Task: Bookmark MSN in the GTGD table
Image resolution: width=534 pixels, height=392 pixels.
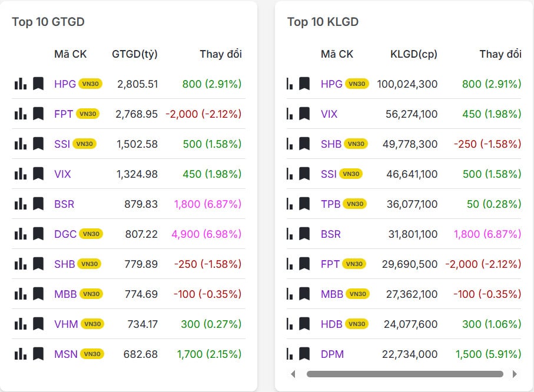Action: (38, 354)
